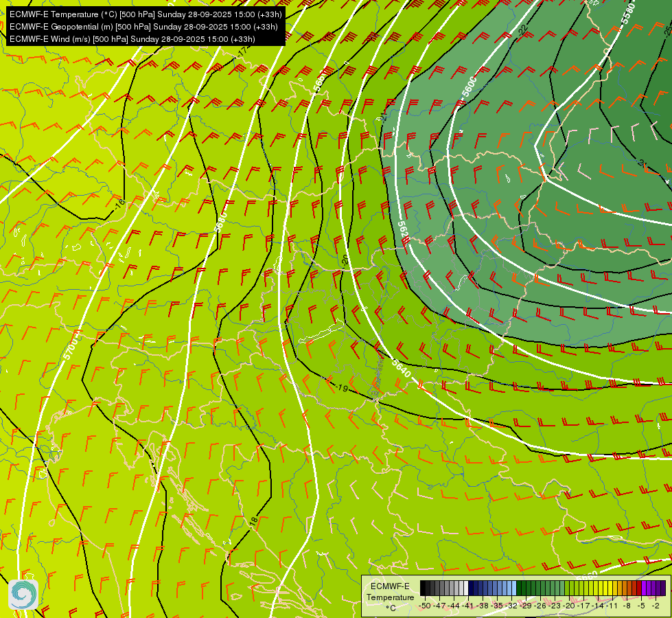Screen dimensions: 672x618
Task: Click the legend label -50
Action: click(425, 606)
